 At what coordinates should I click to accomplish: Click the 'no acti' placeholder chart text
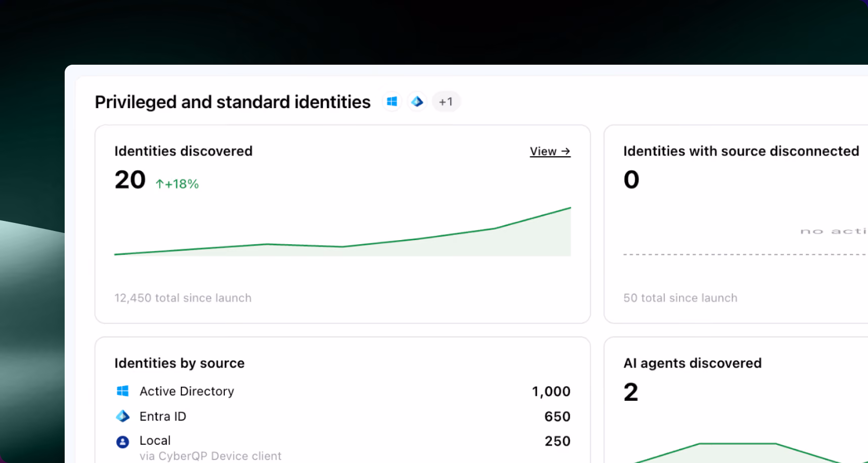tap(834, 231)
